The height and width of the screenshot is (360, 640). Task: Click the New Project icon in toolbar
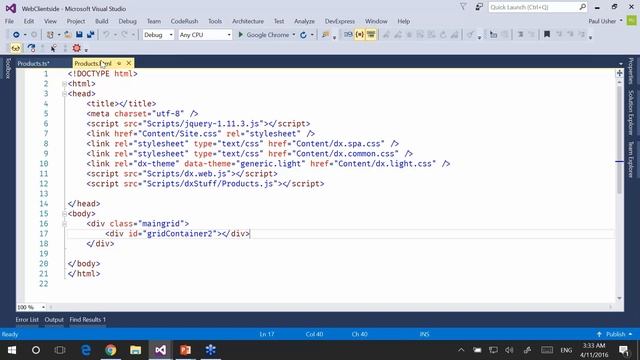tap(50, 35)
